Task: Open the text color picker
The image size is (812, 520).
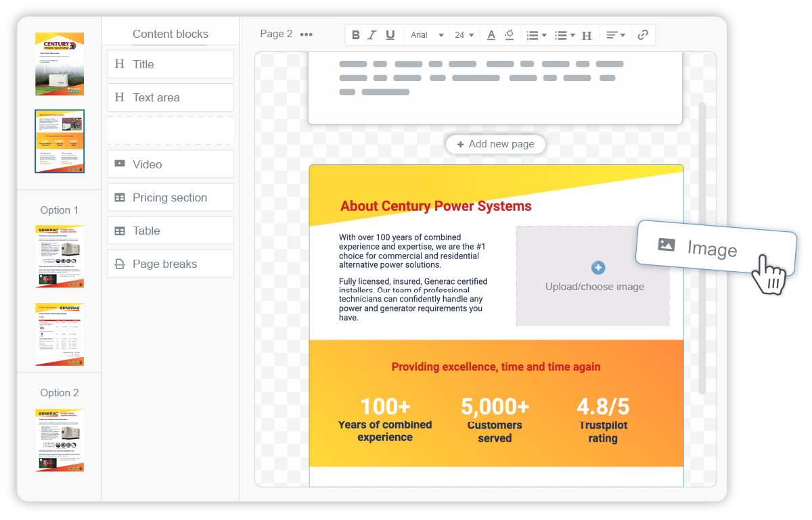Action: pos(491,35)
